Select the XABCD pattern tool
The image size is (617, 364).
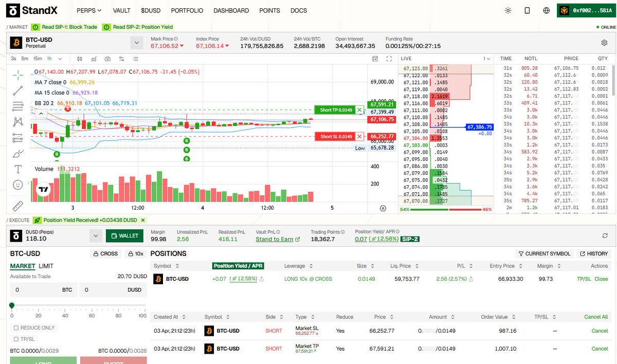pyautogui.click(x=18, y=122)
